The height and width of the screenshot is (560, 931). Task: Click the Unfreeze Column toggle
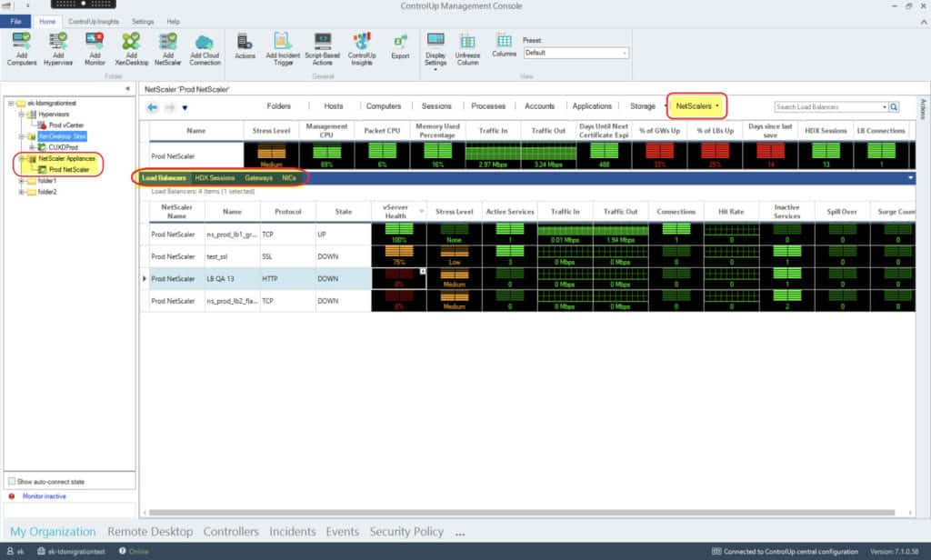tap(466, 47)
